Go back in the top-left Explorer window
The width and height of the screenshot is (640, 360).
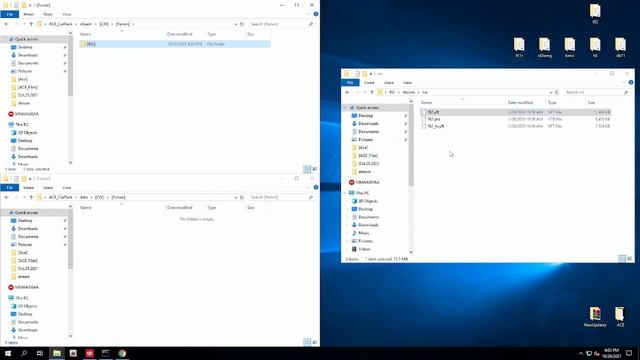click(x=7, y=24)
